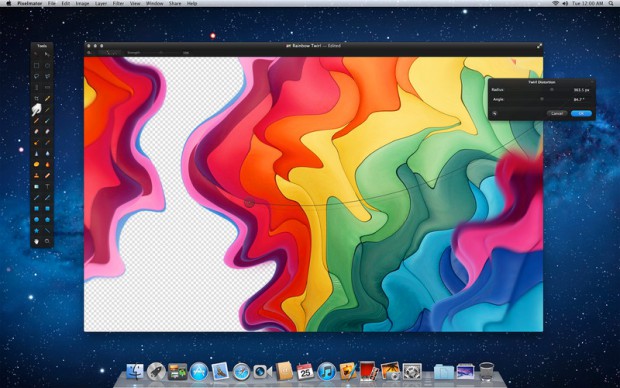This screenshot has height=388, width=620.
Task: Select the Type tool
Action: 47,186
